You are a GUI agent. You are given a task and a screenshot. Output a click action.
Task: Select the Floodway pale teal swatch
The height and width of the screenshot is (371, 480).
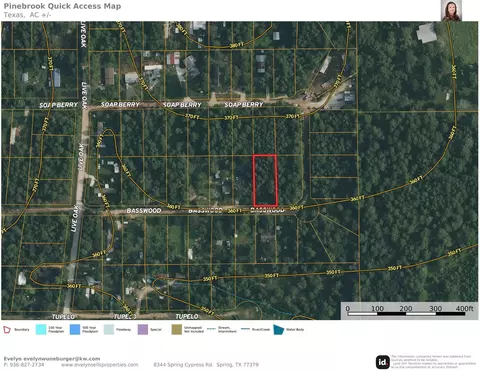pyautogui.click(x=109, y=330)
